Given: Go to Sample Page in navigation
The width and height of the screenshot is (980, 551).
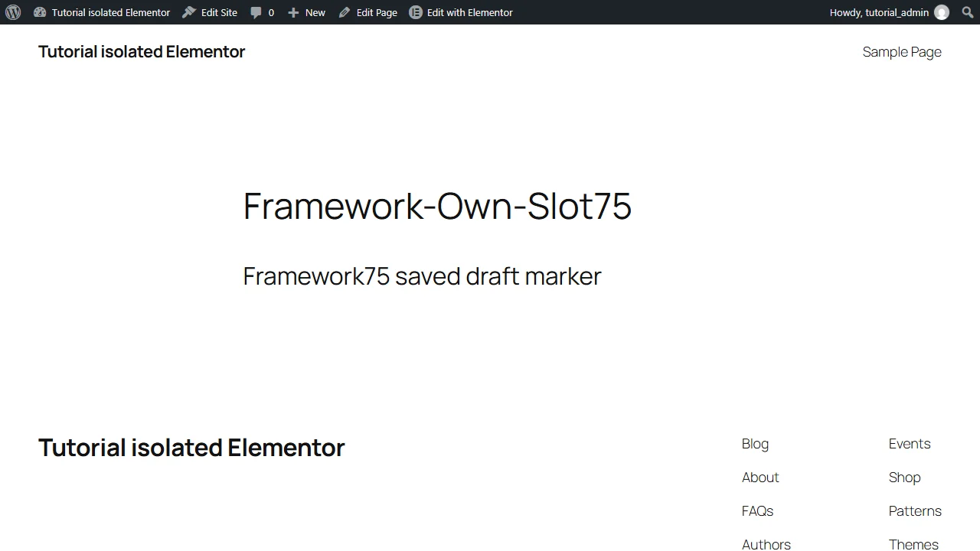Looking at the screenshot, I should click(902, 52).
